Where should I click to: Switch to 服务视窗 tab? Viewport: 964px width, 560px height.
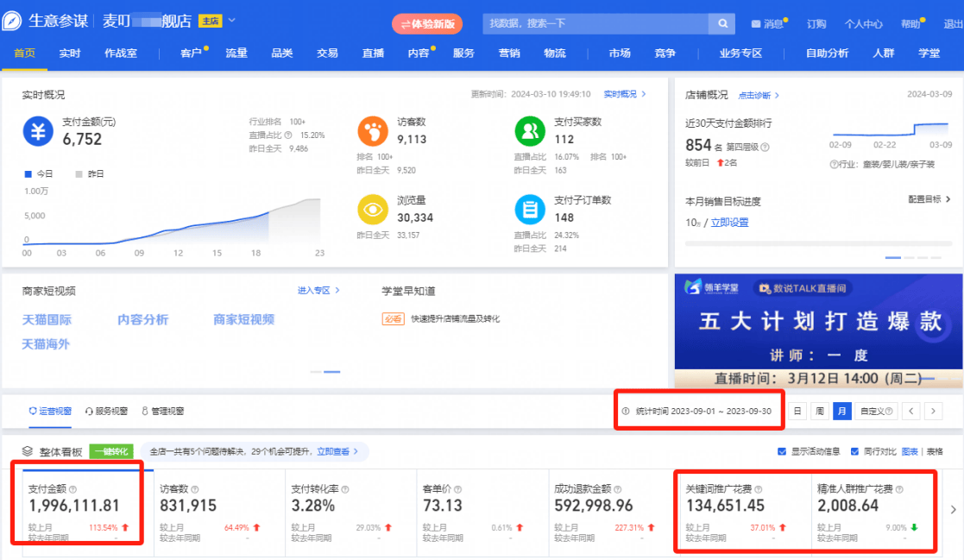click(x=106, y=412)
